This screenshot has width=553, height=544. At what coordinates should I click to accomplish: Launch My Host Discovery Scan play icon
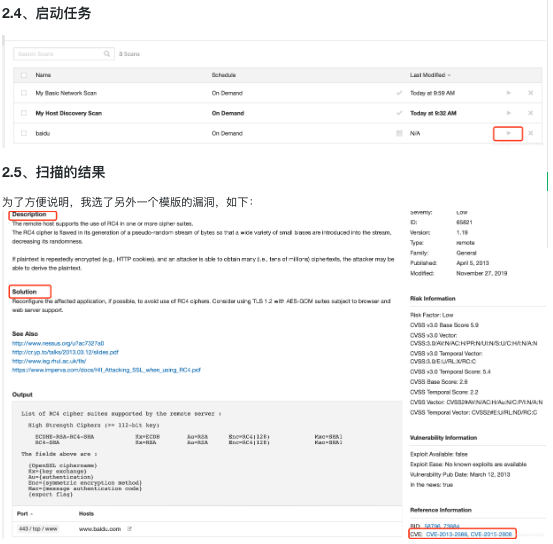(508, 113)
